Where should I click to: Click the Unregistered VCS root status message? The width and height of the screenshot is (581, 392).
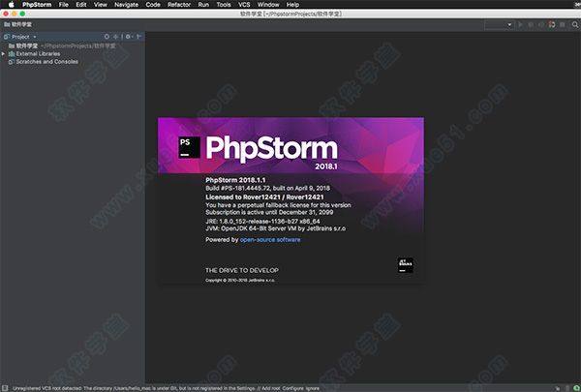(x=134, y=388)
